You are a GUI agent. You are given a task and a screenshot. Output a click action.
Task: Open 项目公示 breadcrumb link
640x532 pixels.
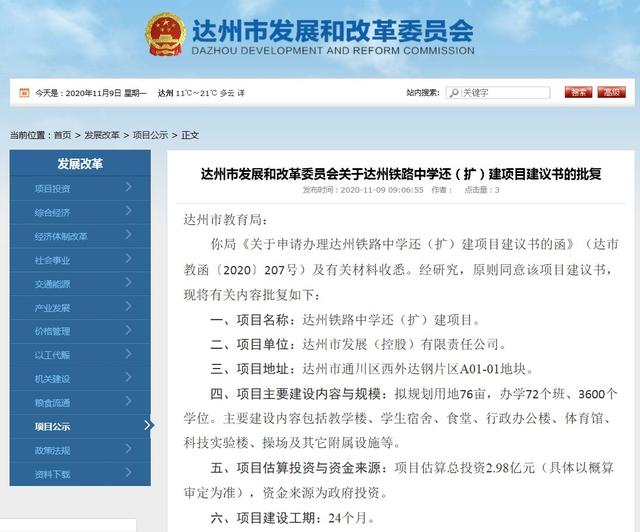click(x=150, y=135)
